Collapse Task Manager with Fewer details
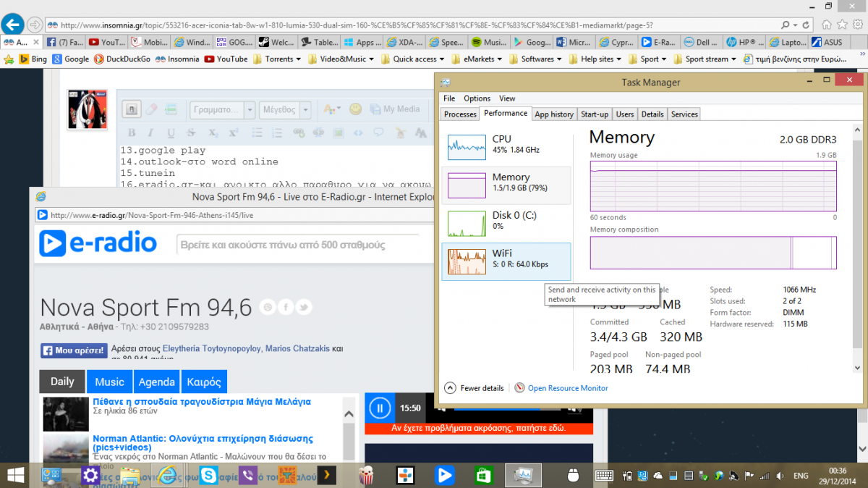The height and width of the screenshot is (488, 868). (x=475, y=388)
